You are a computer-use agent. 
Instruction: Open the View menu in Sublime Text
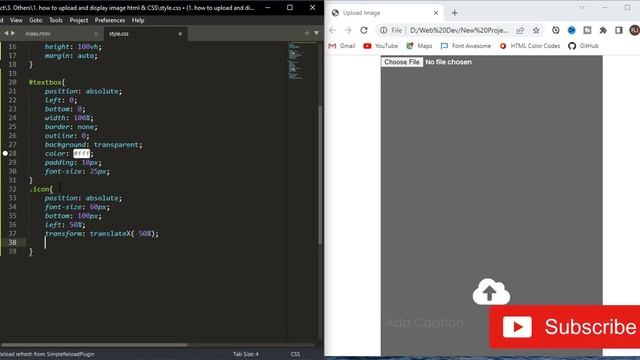tap(16, 20)
